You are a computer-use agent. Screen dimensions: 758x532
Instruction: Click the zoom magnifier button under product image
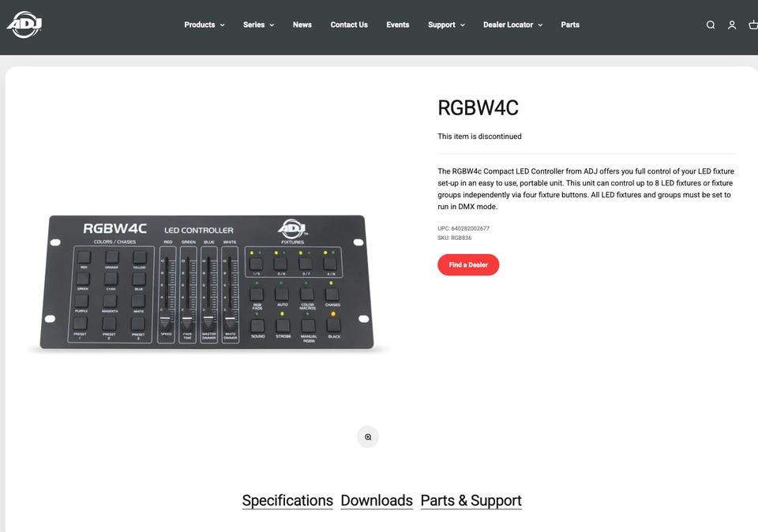(x=368, y=436)
